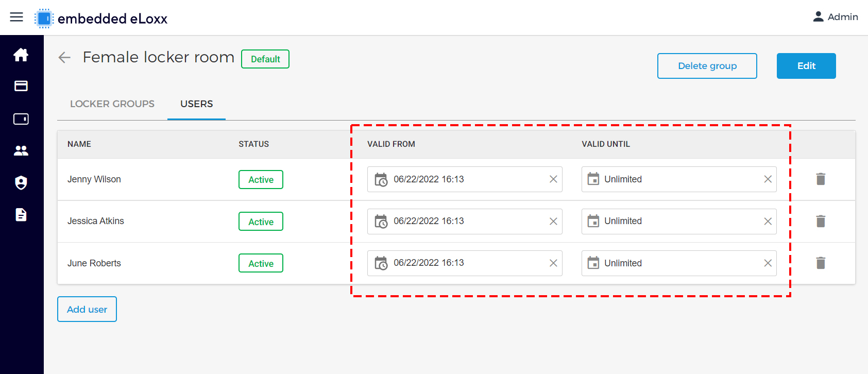Go back using the arrow beside Female locker room
Viewport: 868px width, 374px height.
64,57
